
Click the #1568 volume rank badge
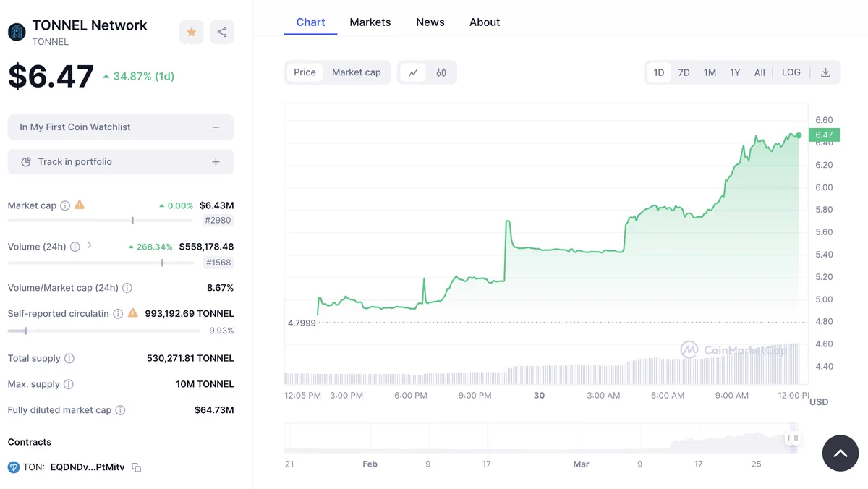(x=218, y=263)
